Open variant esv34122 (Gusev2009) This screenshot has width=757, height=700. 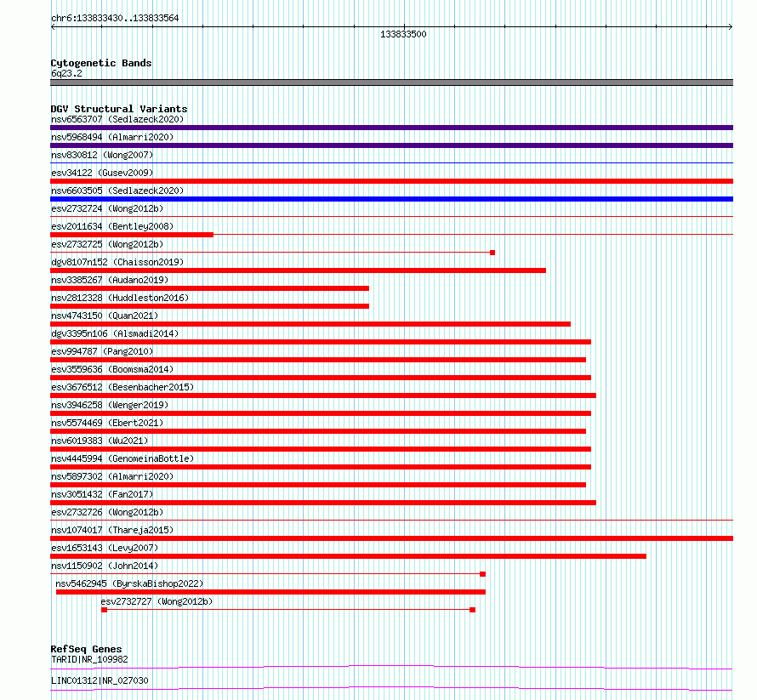(102, 173)
